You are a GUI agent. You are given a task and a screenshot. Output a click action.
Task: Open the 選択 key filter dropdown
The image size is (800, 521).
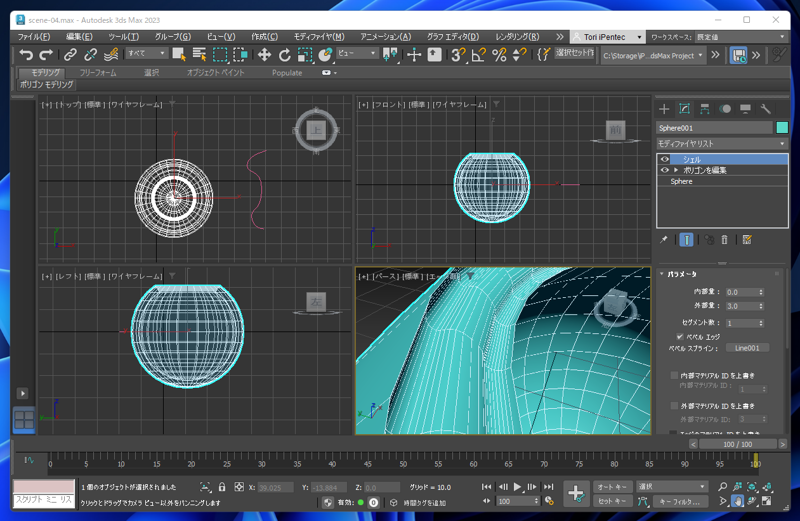[x=671, y=486]
